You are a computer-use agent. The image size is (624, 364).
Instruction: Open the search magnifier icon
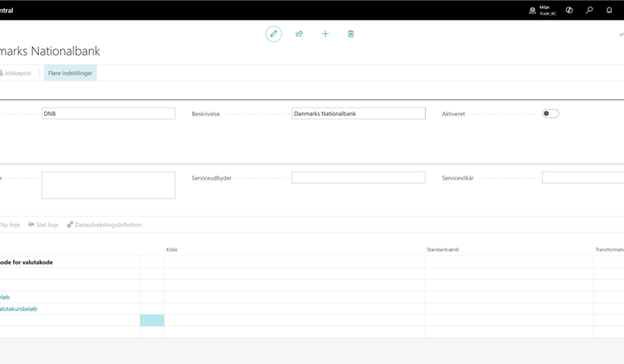(x=589, y=10)
